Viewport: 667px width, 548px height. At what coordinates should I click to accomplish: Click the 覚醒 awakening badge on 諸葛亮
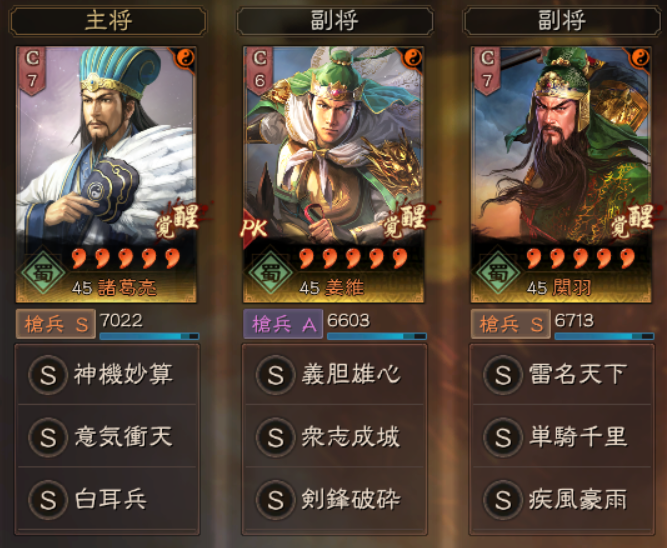pyautogui.click(x=178, y=221)
